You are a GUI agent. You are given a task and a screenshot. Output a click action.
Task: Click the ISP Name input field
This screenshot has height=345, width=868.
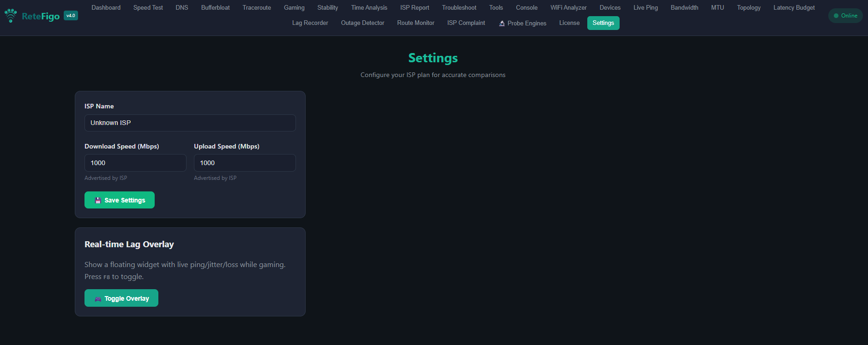coord(190,123)
